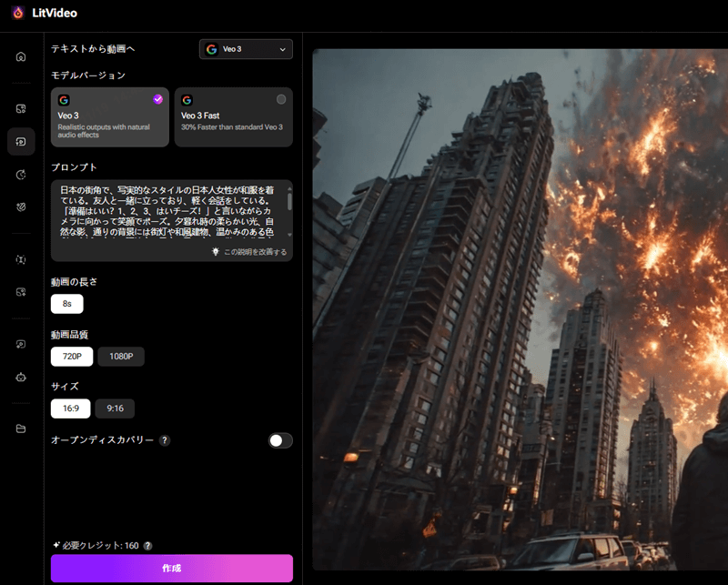The height and width of the screenshot is (585, 728).
Task: Choose 9:16 aspect ratio
Action: tap(113, 409)
